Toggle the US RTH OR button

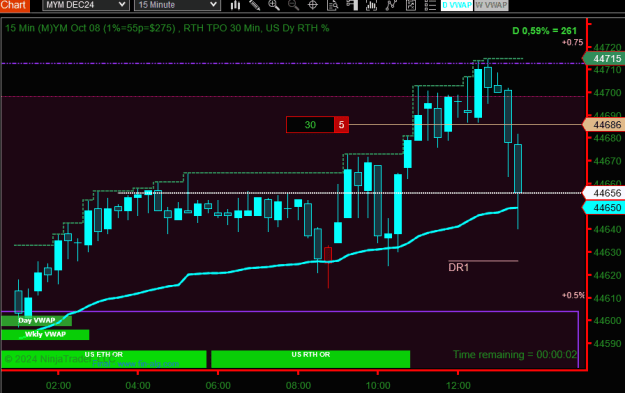[x=311, y=359]
